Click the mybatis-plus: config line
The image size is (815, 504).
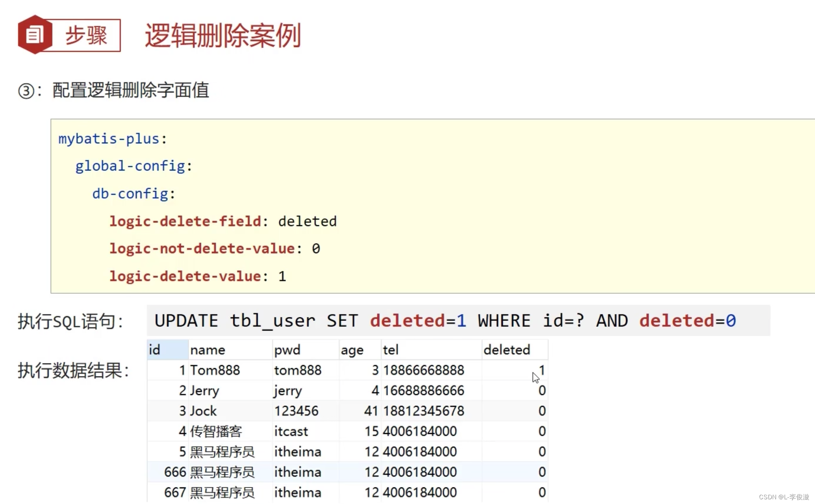pos(113,139)
